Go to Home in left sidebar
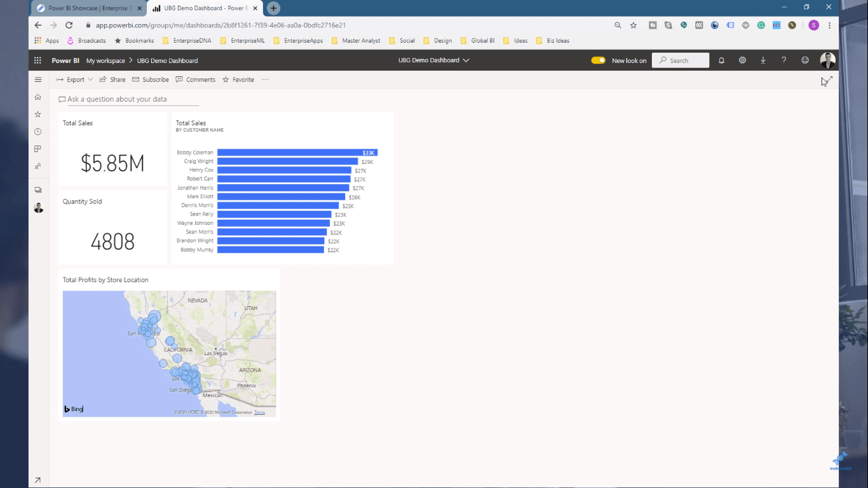The width and height of the screenshot is (868, 488). pyautogui.click(x=38, y=97)
